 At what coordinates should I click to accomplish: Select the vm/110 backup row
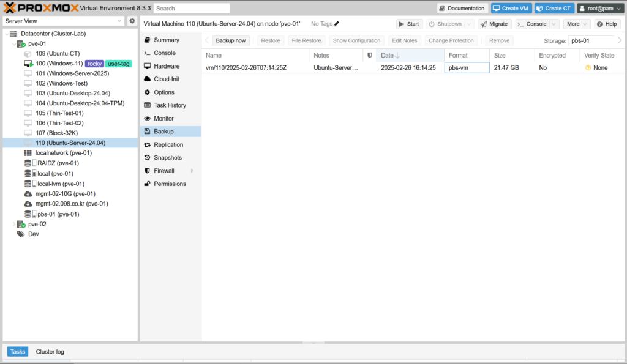pos(245,68)
